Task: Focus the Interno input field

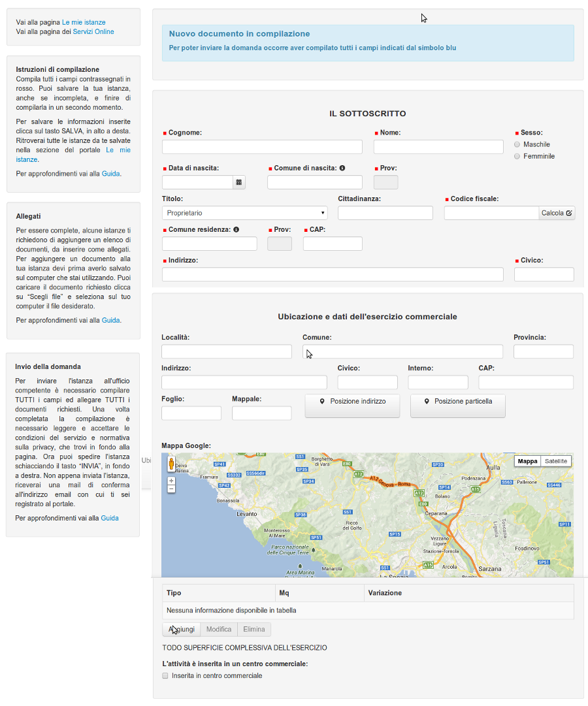Action: pyautogui.click(x=438, y=382)
